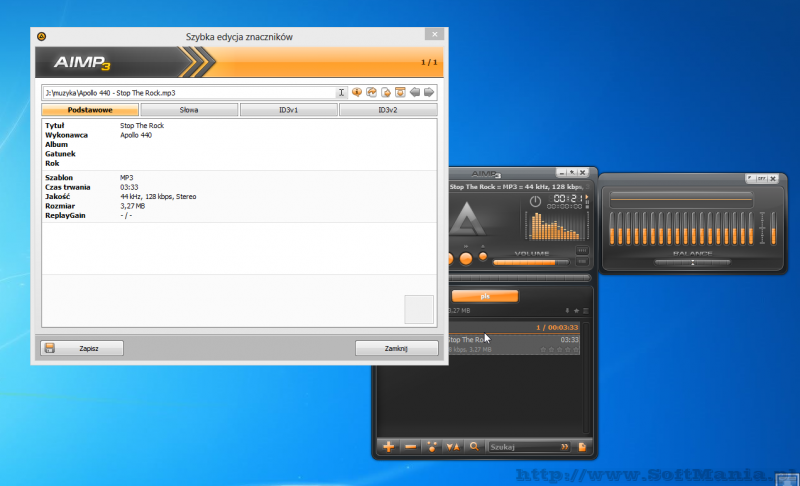
Task: Click the three-dots miscellaneous button in the playlist
Action: coord(432,447)
